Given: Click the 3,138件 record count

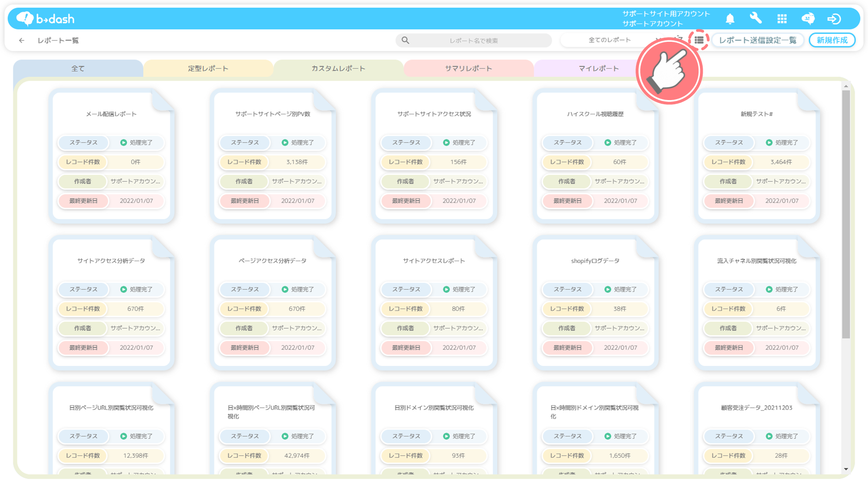Looking at the screenshot, I should [297, 162].
